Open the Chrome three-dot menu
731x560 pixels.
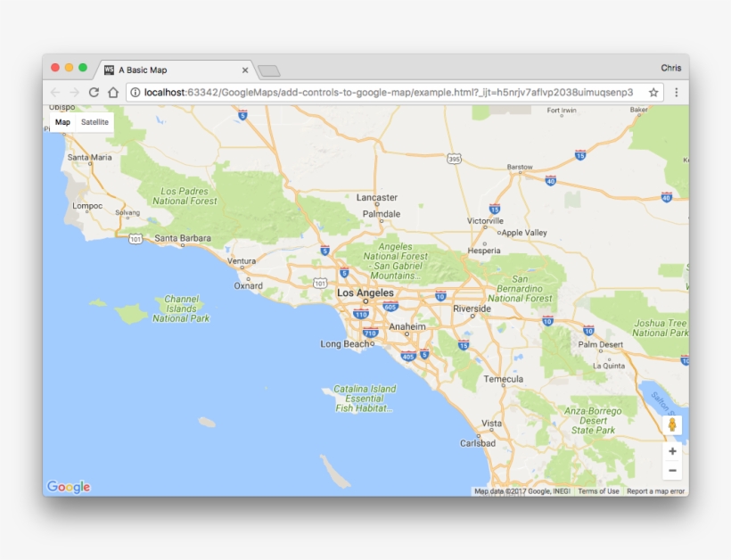(678, 92)
